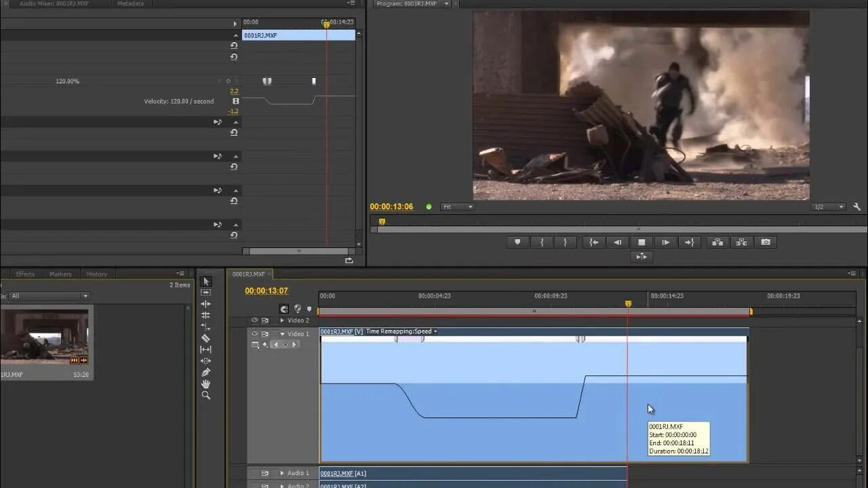
Task: Click the 120.00% speed value
Action: point(67,81)
